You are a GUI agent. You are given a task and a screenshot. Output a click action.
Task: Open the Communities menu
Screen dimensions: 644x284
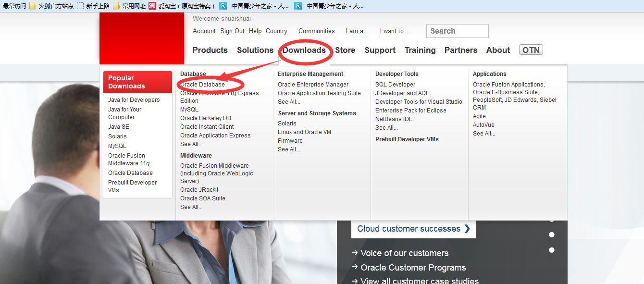click(317, 31)
